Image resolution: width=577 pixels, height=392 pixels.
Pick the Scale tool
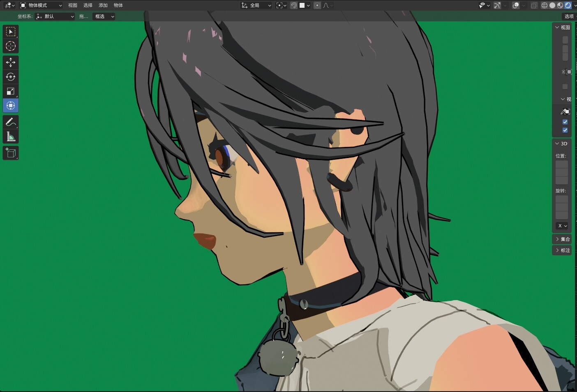11,91
